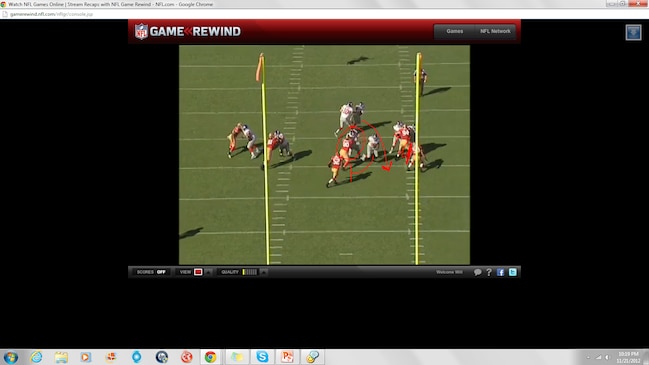Click the blue box icon at top right
The height and width of the screenshot is (365, 649).
click(x=633, y=32)
